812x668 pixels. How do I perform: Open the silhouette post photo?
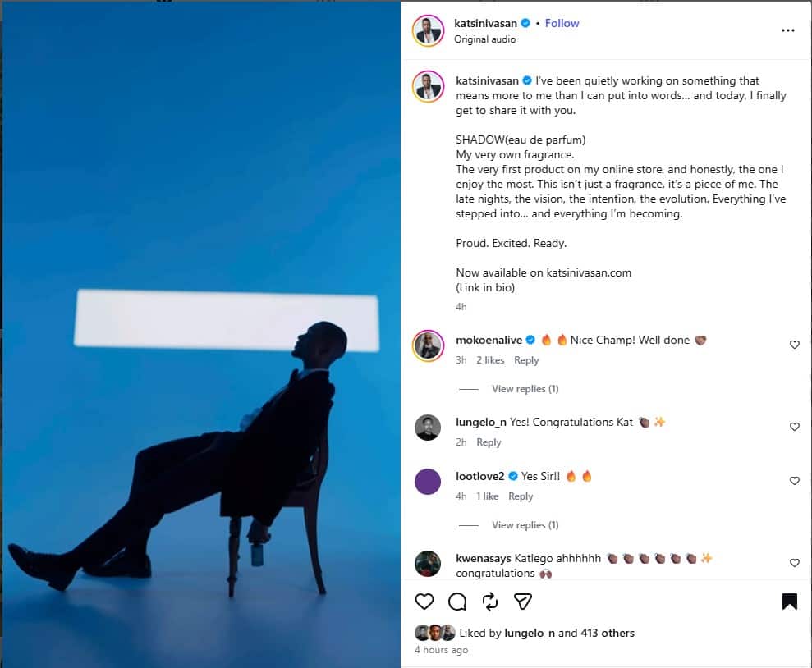200,334
